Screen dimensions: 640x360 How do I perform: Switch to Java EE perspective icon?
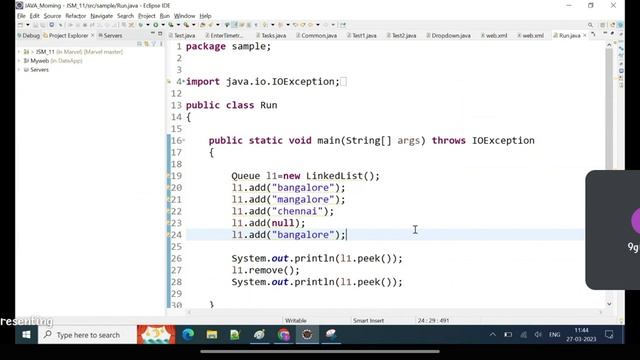pos(612,25)
